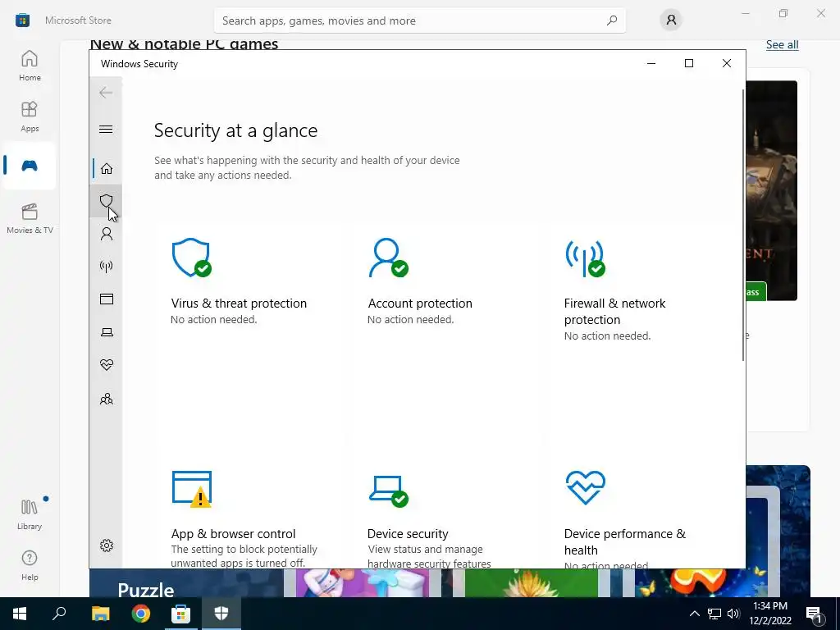Close the Windows Security window
Image resolution: width=840 pixels, height=630 pixels.
tap(727, 63)
